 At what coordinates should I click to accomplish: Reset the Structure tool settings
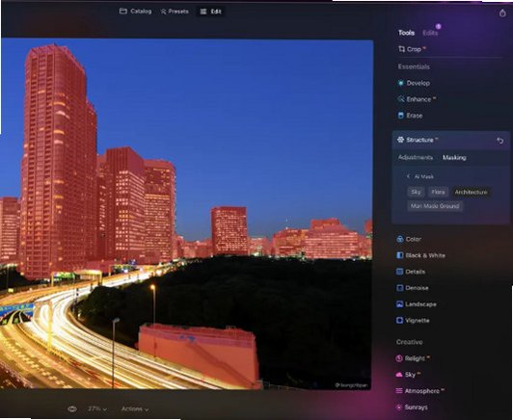(499, 141)
